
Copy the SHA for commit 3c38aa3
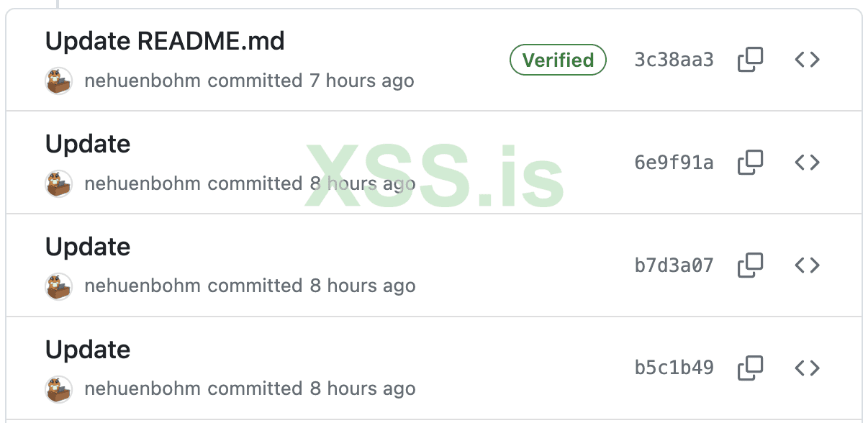[x=750, y=60]
